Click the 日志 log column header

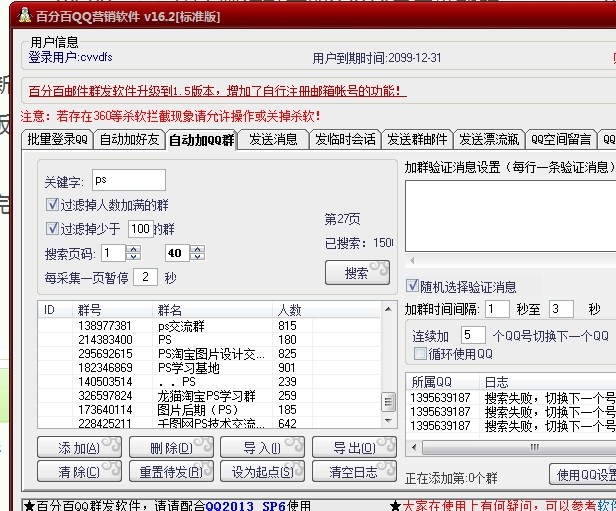[x=548, y=382]
